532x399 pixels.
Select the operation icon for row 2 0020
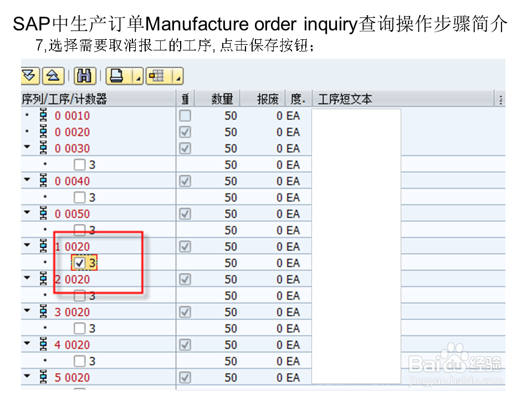pyautogui.click(x=43, y=279)
